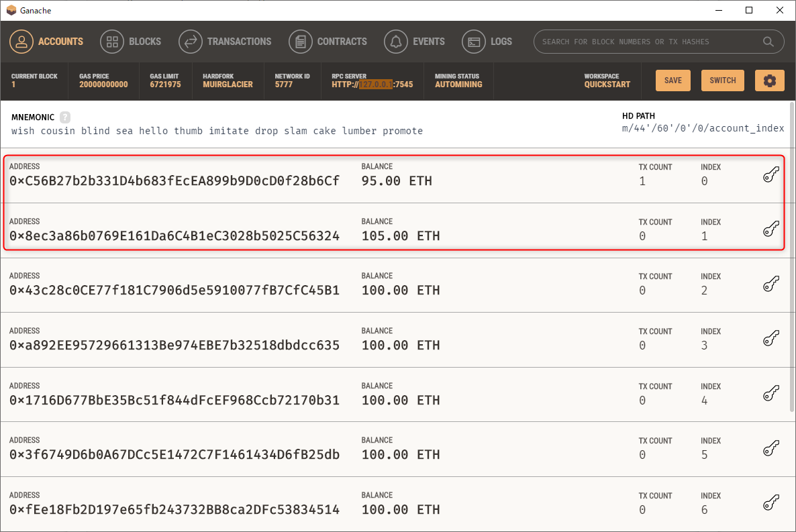Viewport: 796px width, 532px height.
Task: Switch to the Blocks tab
Action: [131, 42]
